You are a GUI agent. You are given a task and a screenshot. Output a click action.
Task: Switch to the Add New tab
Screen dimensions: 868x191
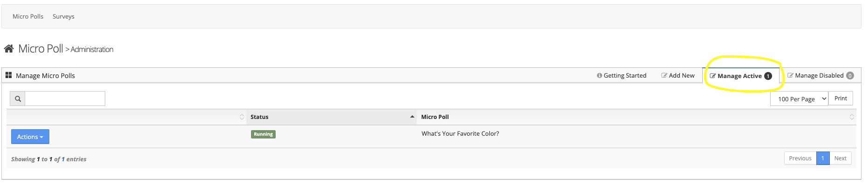point(678,76)
